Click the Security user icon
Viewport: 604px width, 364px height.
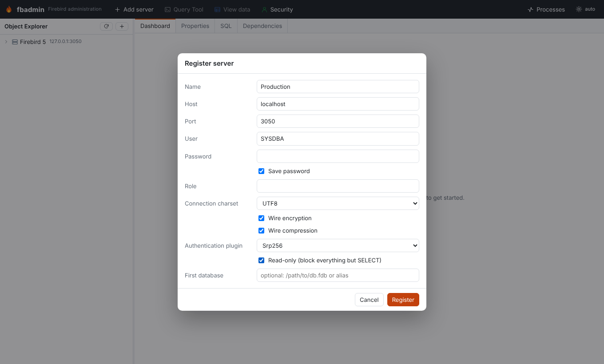click(x=264, y=9)
